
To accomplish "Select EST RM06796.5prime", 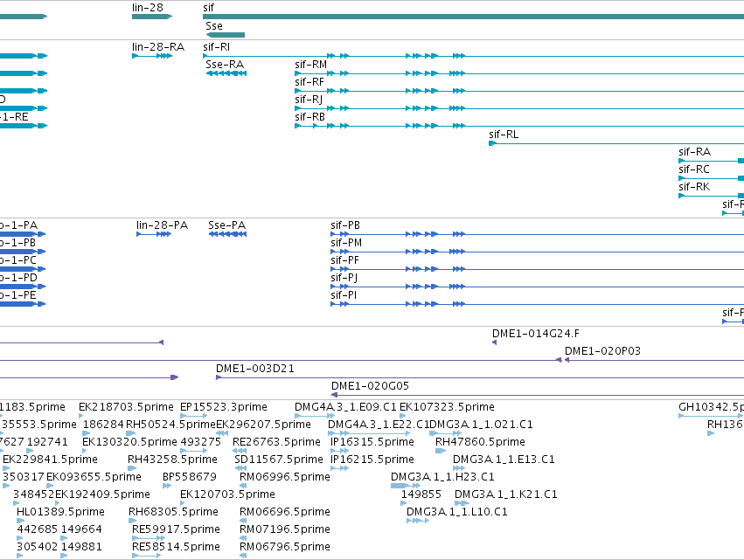I will pos(285,548).
